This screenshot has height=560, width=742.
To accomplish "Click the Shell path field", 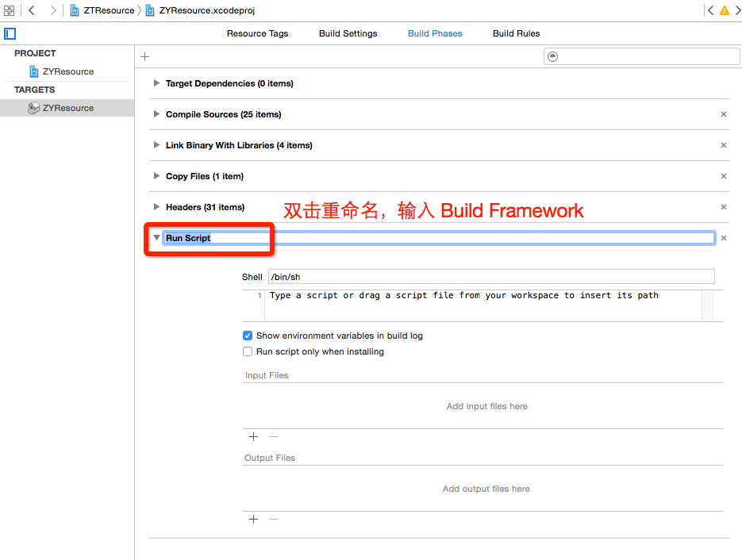I will tap(491, 277).
